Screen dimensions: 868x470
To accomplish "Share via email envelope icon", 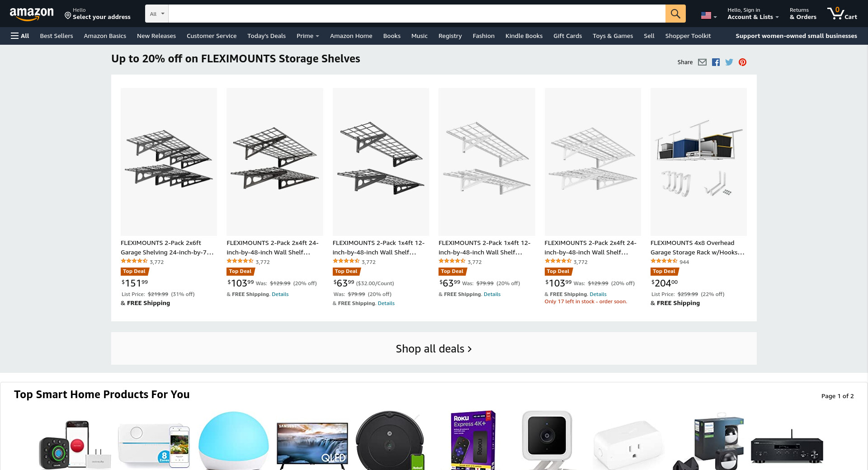I will (x=702, y=62).
